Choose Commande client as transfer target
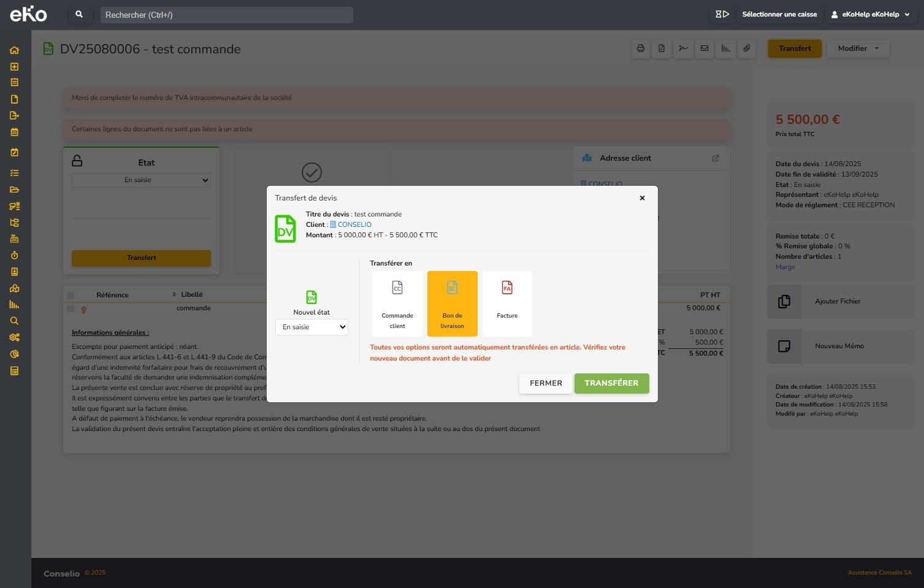 coord(397,304)
